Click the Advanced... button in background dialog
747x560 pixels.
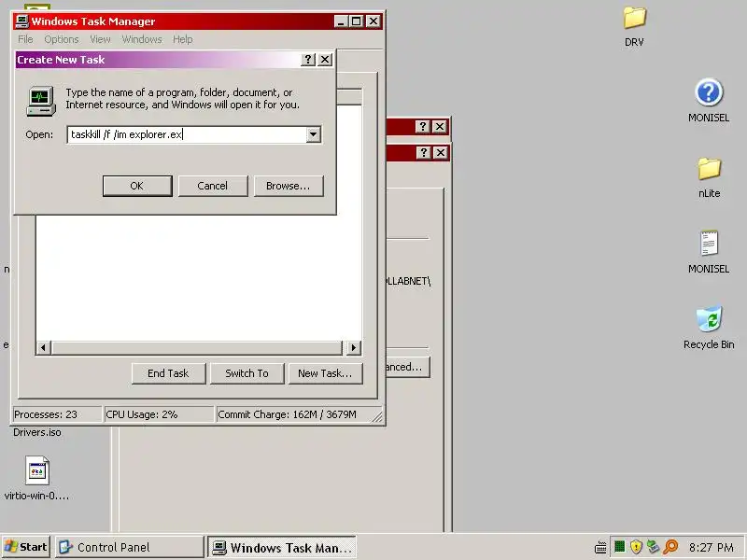(x=407, y=367)
